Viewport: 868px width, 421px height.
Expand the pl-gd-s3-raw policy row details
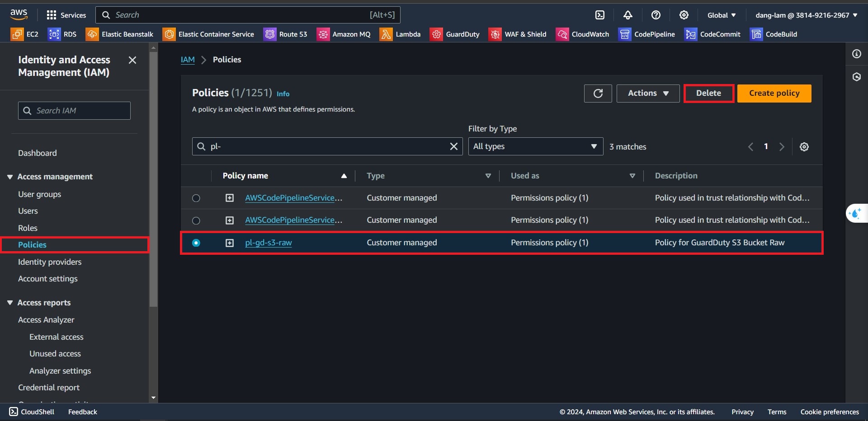tap(230, 243)
